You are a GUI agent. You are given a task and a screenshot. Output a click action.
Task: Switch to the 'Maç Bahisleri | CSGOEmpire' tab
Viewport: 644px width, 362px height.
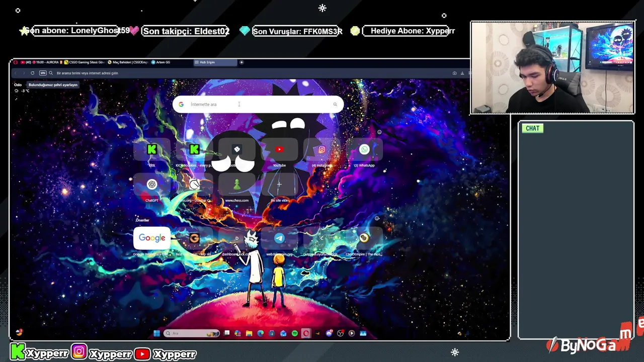(x=128, y=62)
